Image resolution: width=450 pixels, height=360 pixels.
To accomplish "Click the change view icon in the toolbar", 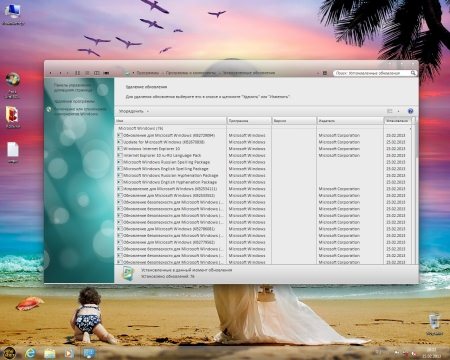I will pos(389,111).
